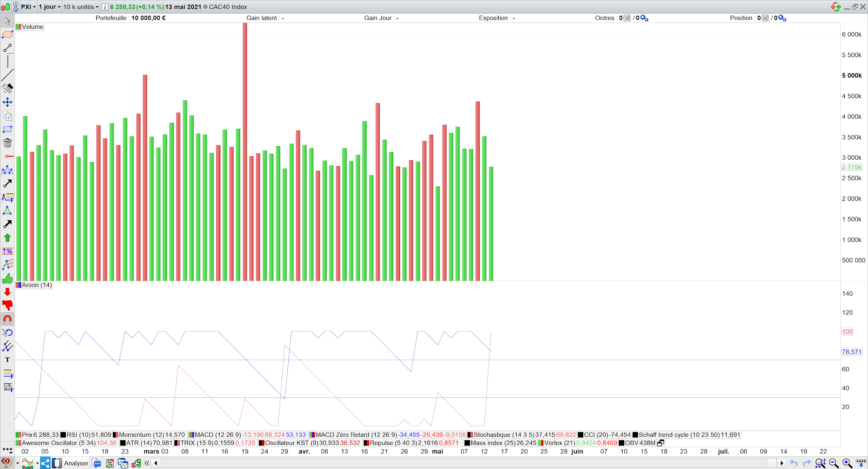
Task: Select the Momentum (12) indicator label
Action: point(149,435)
